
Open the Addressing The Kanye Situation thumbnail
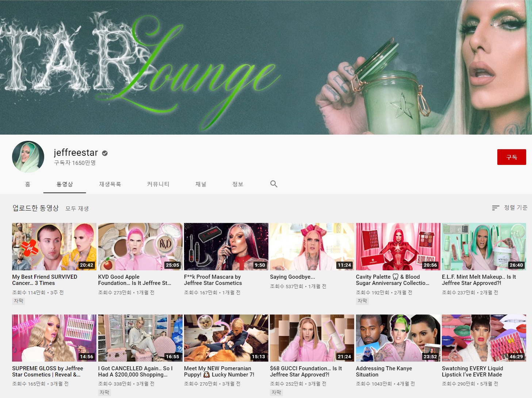point(398,338)
